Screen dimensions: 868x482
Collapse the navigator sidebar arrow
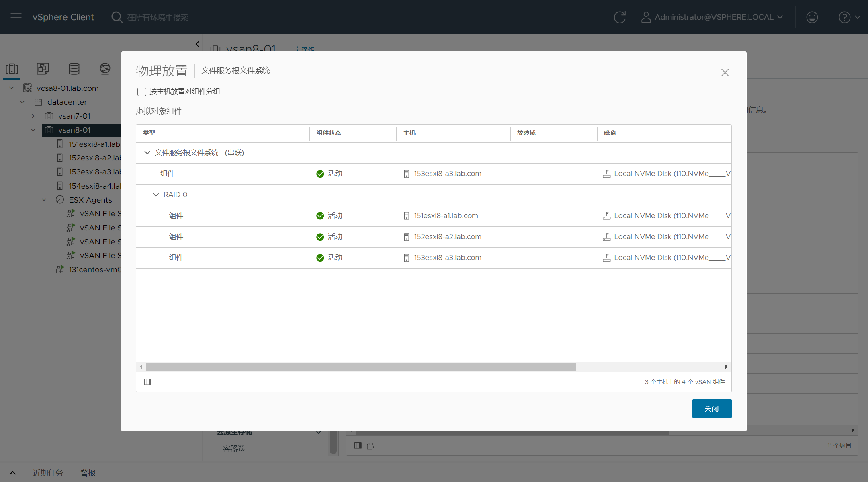pos(197,44)
